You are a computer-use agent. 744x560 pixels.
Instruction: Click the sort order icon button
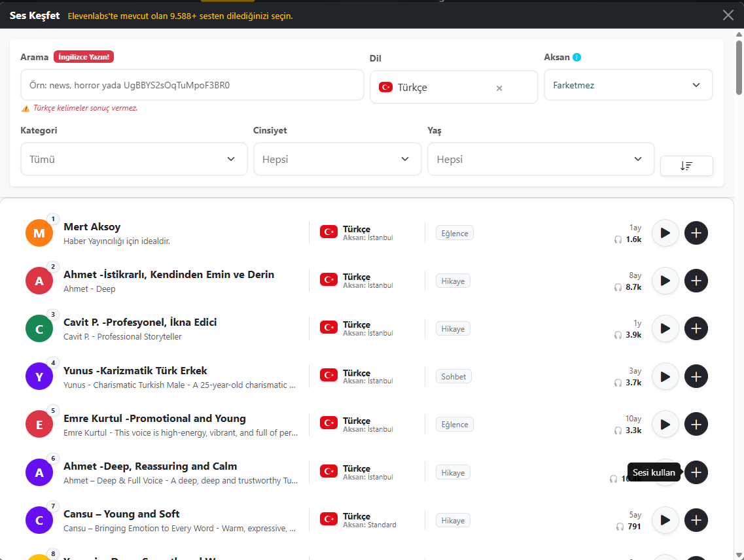click(686, 166)
